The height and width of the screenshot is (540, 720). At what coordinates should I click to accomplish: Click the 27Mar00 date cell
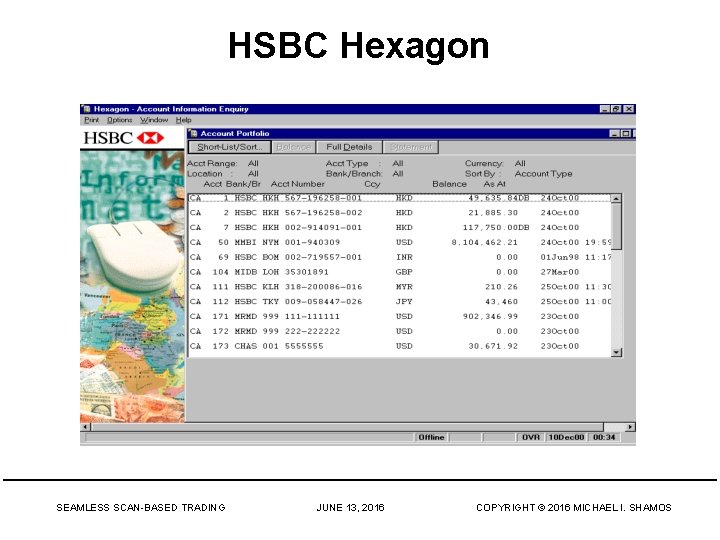(x=560, y=272)
